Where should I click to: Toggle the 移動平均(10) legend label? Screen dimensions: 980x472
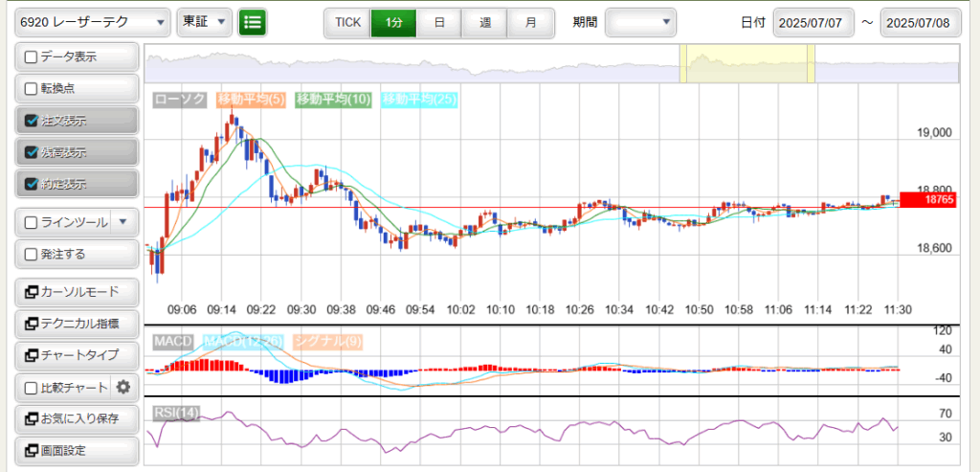pos(334,100)
